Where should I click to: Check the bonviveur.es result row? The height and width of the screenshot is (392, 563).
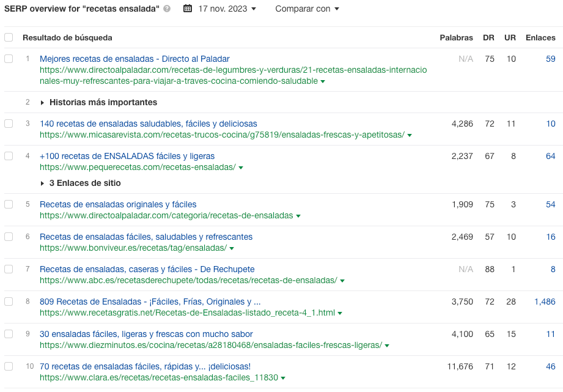tap(9, 236)
